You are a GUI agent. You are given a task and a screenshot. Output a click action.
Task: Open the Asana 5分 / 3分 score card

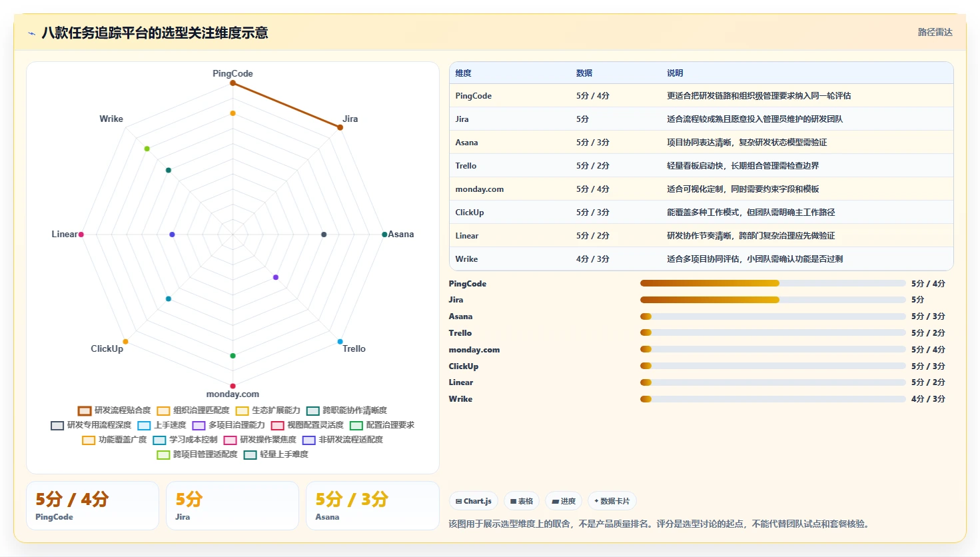(372, 506)
